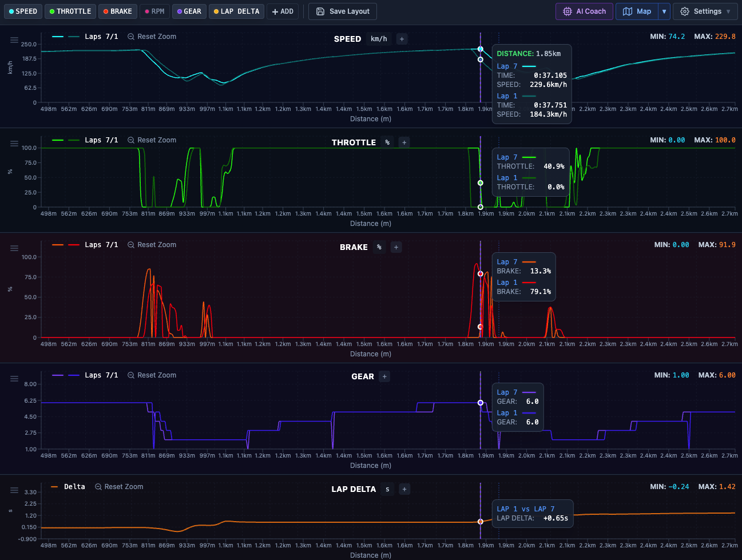742x560 pixels.
Task: Disable the BRAKE channel in the top bar
Action: point(118,11)
